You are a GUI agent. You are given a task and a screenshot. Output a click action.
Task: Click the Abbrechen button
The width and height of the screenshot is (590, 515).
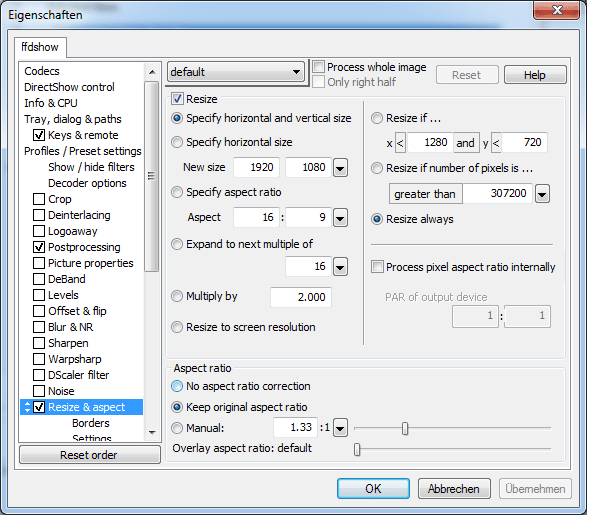coord(454,489)
